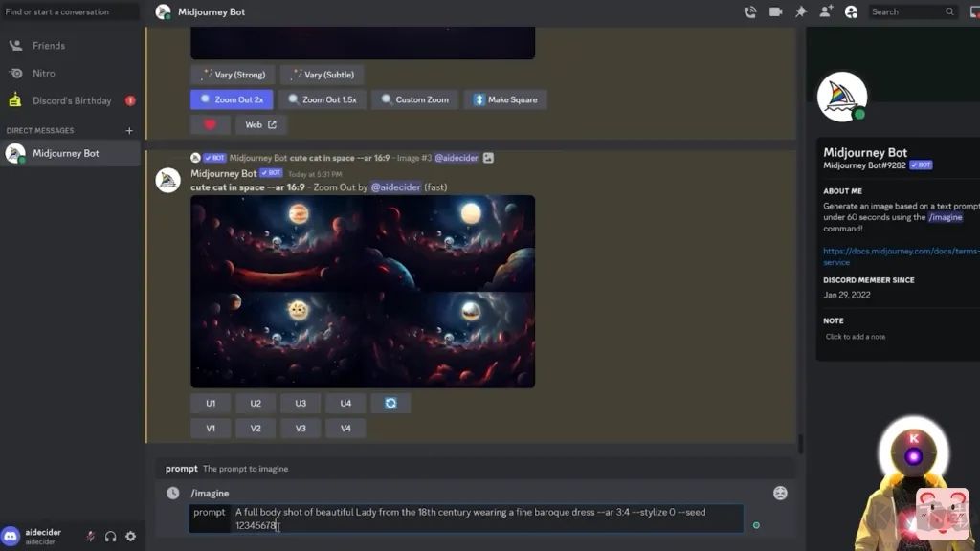Toggle headphone deafen
The height and width of the screenshot is (551, 980).
(110, 537)
